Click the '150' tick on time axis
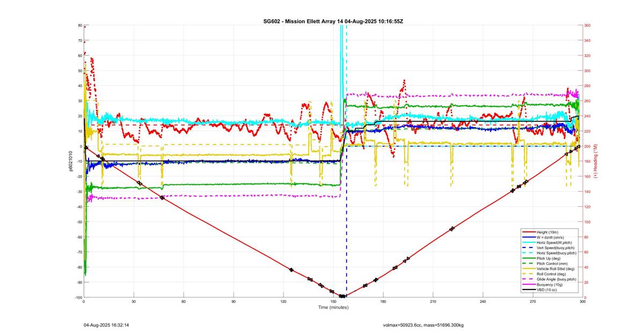644x334 pixels. tap(333, 302)
